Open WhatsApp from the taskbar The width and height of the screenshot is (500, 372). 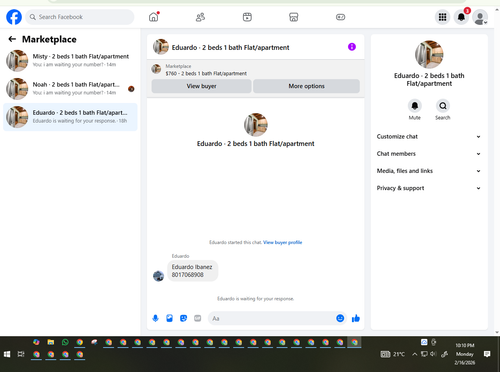point(65,342)
